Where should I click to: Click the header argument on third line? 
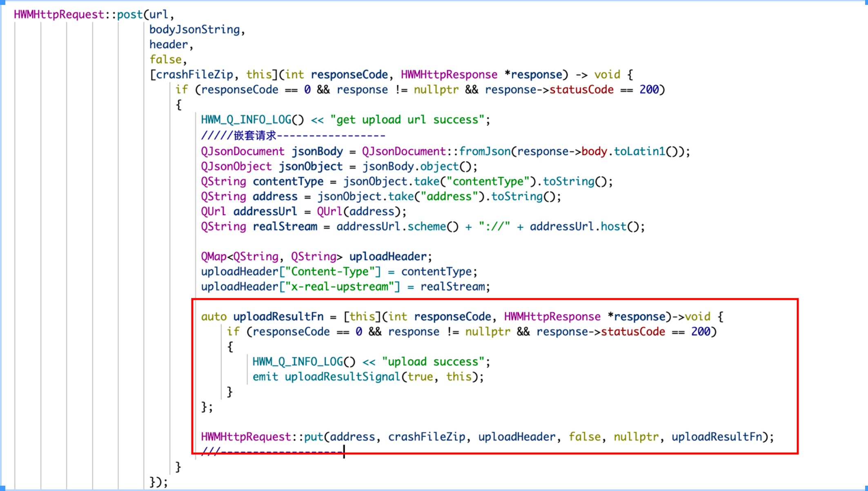pyautogui.click(x=168, y=45)
